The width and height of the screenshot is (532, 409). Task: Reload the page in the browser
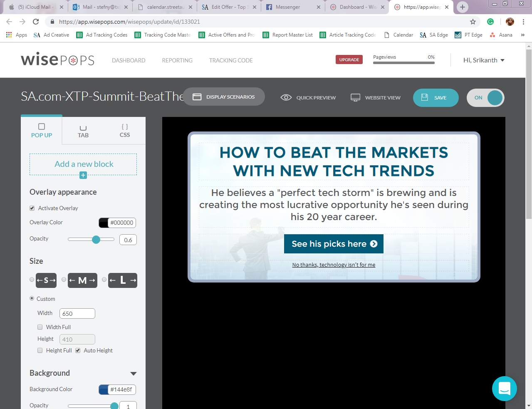coord(36,22)
